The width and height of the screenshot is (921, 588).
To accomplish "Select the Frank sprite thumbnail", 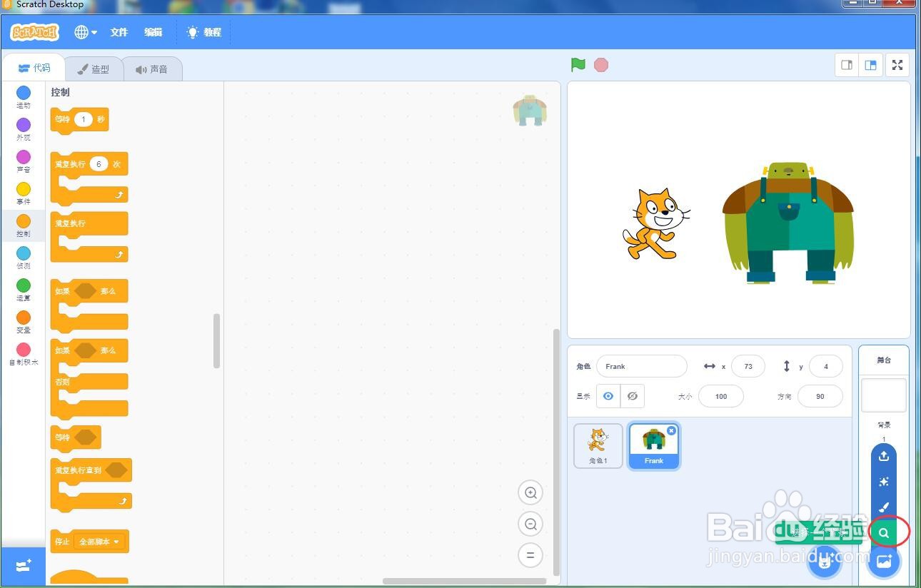I will click(654, 446).
